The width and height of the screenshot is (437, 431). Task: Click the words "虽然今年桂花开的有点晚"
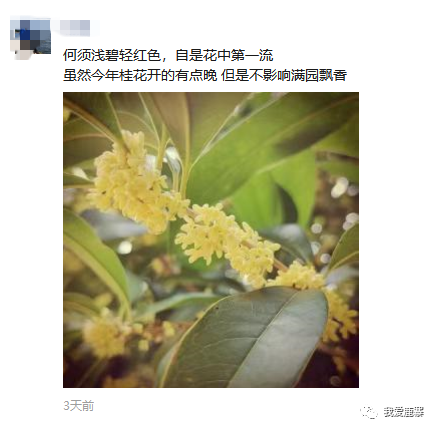pos(140,75)
